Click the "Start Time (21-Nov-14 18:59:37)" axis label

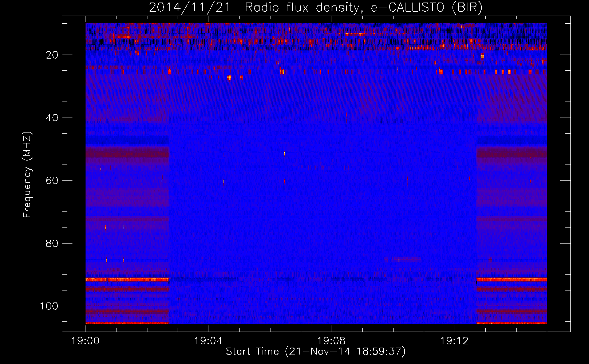pos(316,351)
